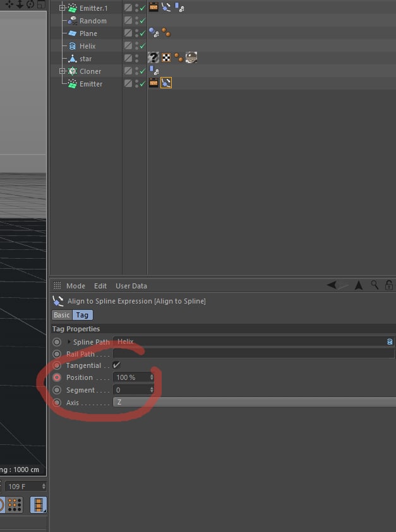This screenshot has height=532, width=396.
Task: Click the Helix spline icon
Action: [73, 46]
